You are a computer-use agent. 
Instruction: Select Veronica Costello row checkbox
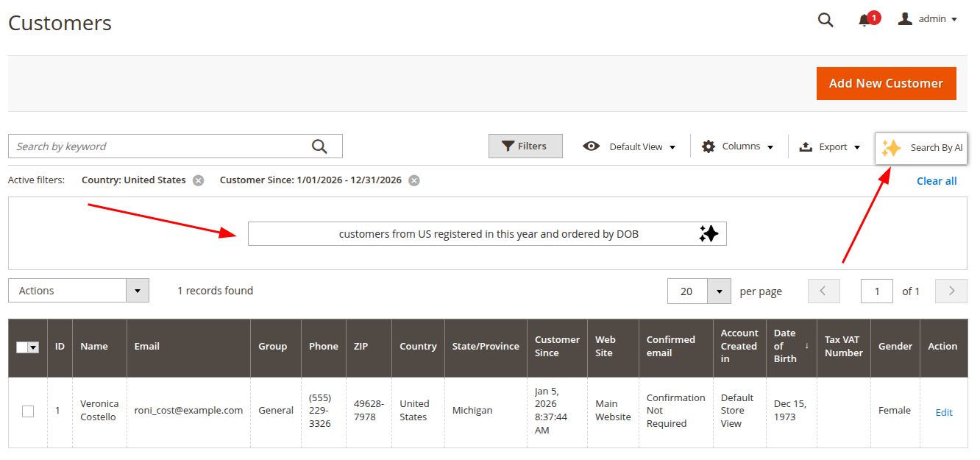pos(28,411)
